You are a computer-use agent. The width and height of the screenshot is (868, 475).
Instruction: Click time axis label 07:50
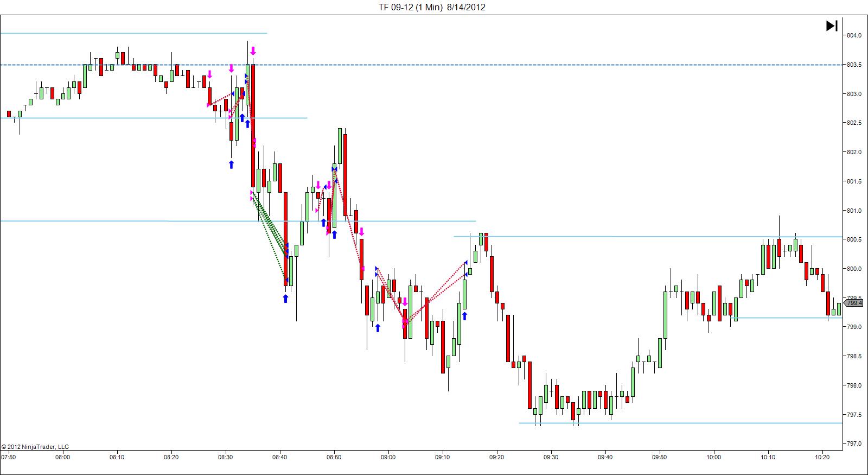[9, 458]
